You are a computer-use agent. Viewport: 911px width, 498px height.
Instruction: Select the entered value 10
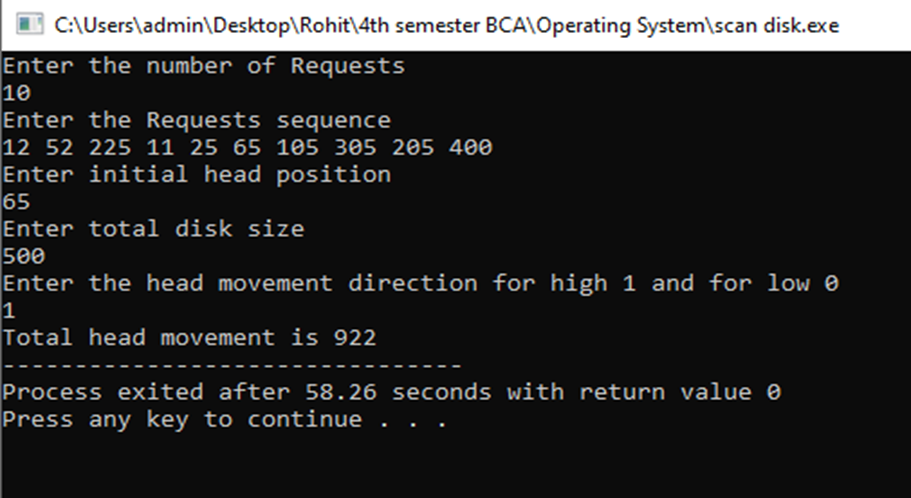[16, 93]
